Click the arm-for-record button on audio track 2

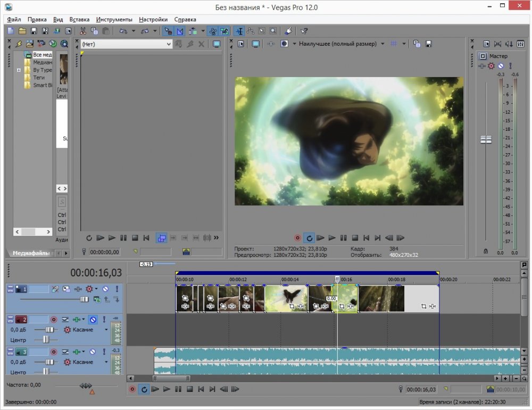pos(54,320)
